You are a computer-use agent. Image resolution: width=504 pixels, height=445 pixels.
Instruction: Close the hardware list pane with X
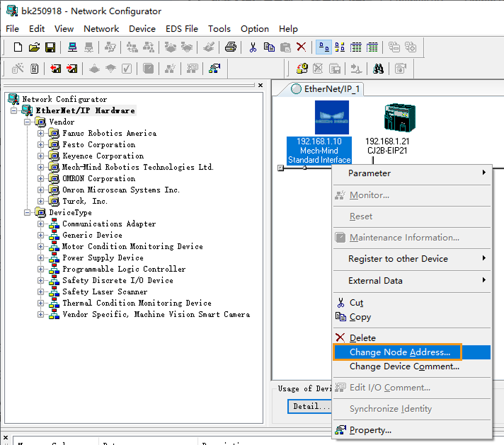pos(260,85)
